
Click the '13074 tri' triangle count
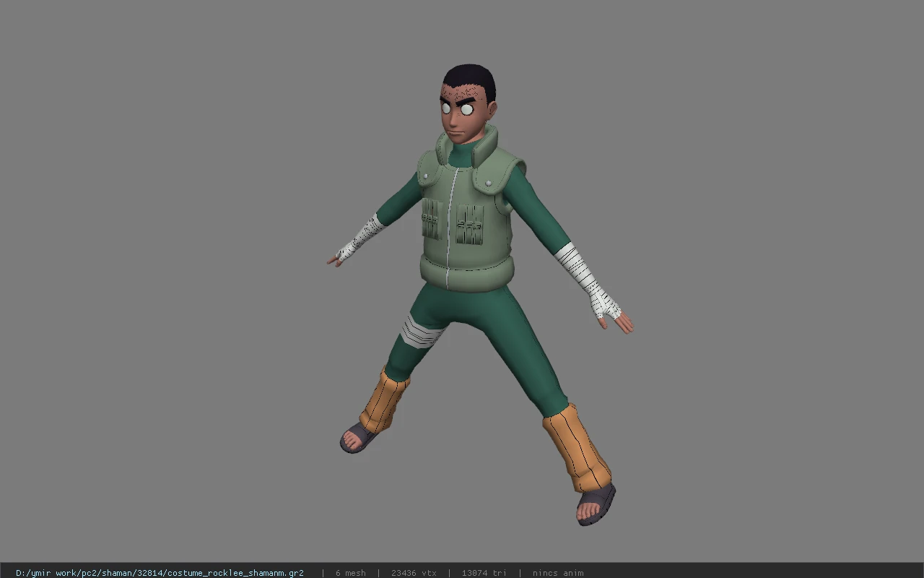(x=484, y=573)
